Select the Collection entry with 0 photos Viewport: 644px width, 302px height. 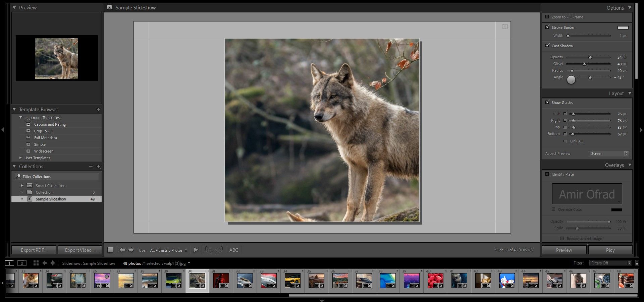pos(56,192)
